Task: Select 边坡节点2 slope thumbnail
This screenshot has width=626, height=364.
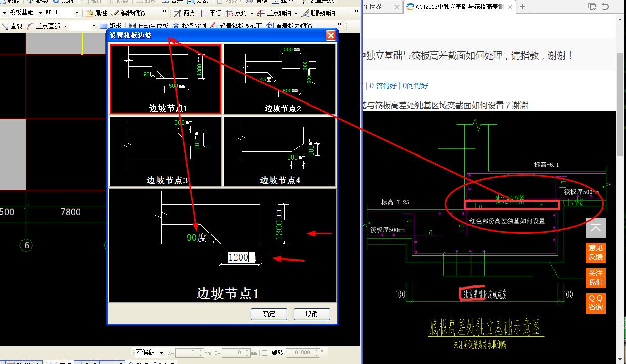Action: point(280,79)
